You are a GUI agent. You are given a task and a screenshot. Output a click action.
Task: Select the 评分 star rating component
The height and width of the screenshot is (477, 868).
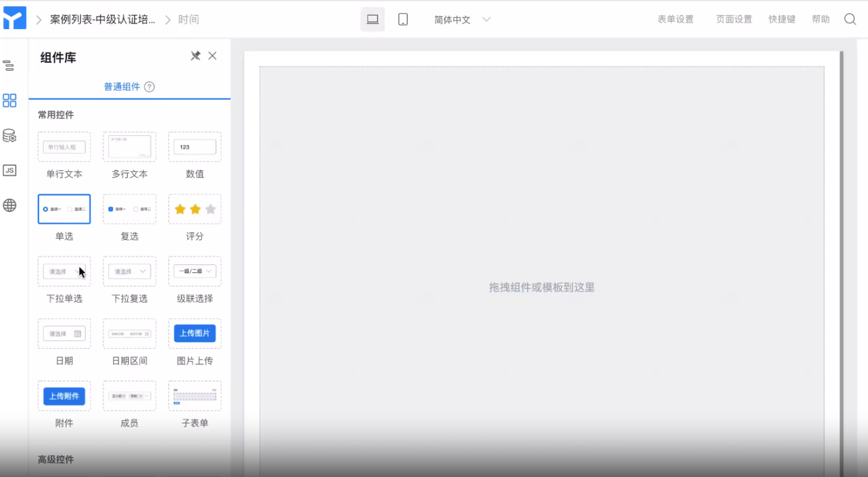pos(195,209)
